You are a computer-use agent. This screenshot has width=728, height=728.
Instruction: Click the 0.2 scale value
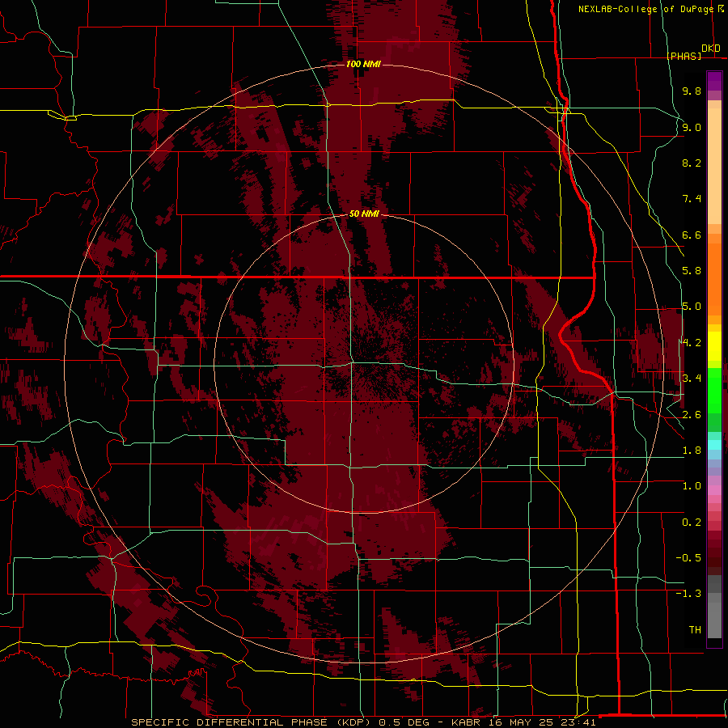[x=692, y=523]
